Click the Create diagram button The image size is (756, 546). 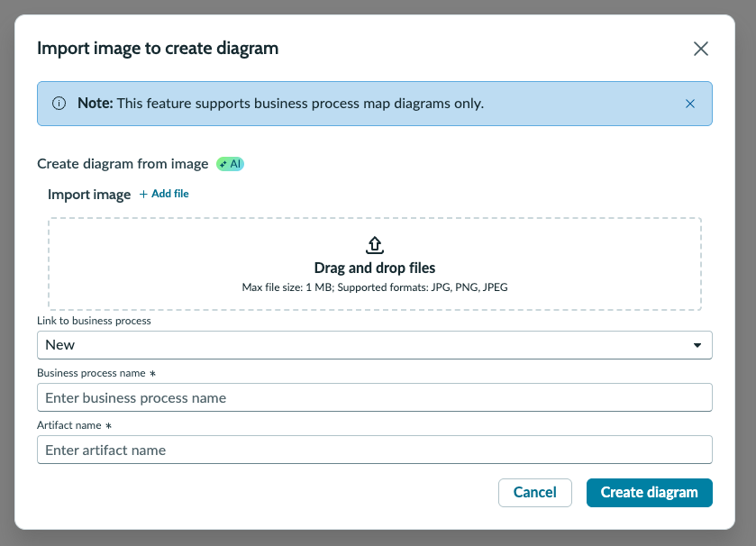[649, 493]
